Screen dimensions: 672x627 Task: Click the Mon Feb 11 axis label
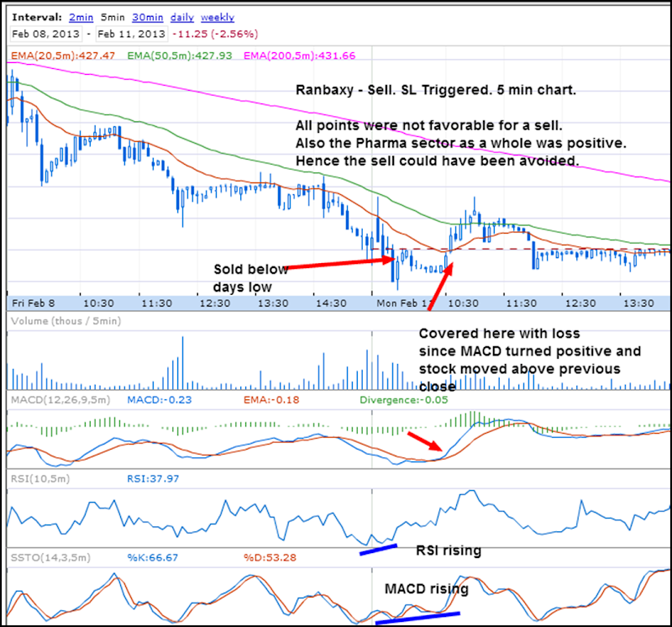403,303
